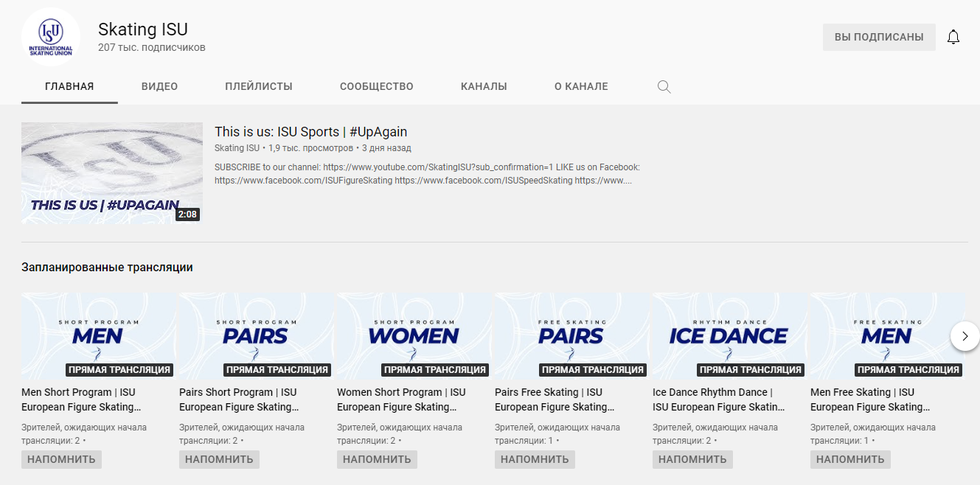Viewport: 980px width, 485px height.
Task: Open the ПЛЕЙЛИСТЫ tab
Action: [259, 86]
